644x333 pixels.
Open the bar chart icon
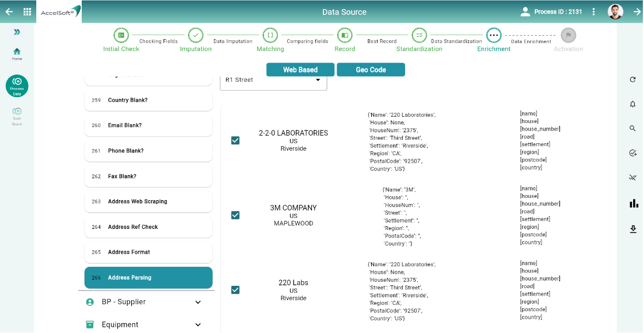pos(634,203)
